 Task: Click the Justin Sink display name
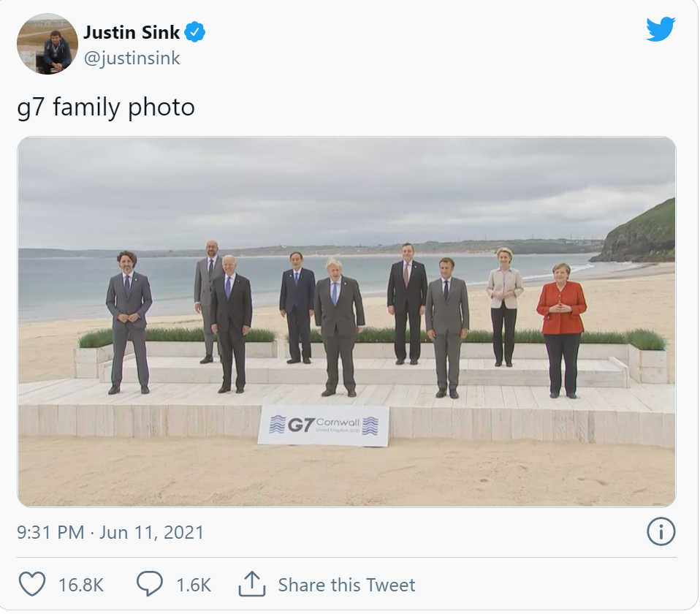[x=131, y=32]
